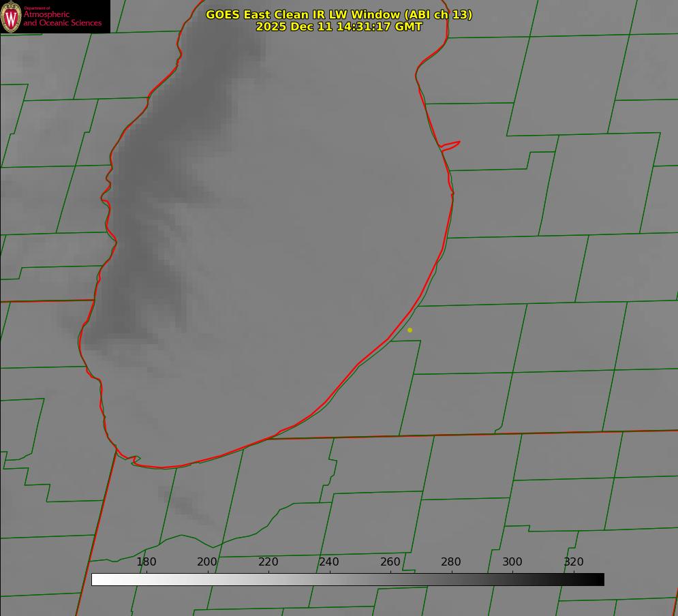
Task: Click the University of Wisconsin crest logo
Action: tap(11, 16)
